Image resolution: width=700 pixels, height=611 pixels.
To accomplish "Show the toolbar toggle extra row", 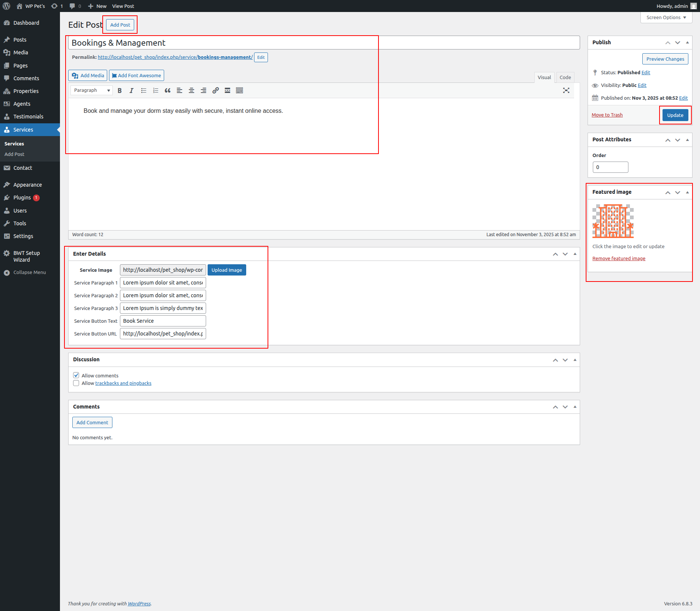I will pyautogui.click(x=239, y=90).
